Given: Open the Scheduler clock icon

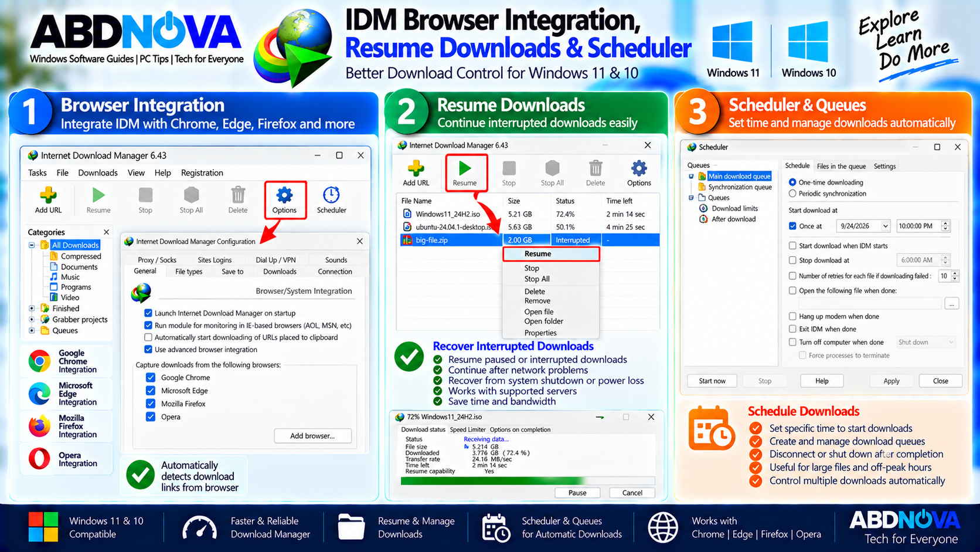Looking at the screenshot, I should click(x=331, y=195).
